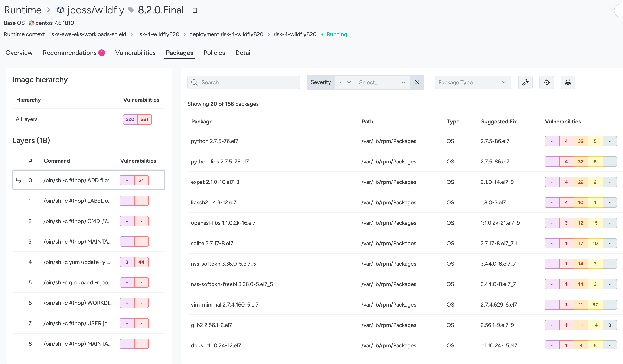Click the Package column header
Screen dimensions: 623x364
click(x=202, y=122)
